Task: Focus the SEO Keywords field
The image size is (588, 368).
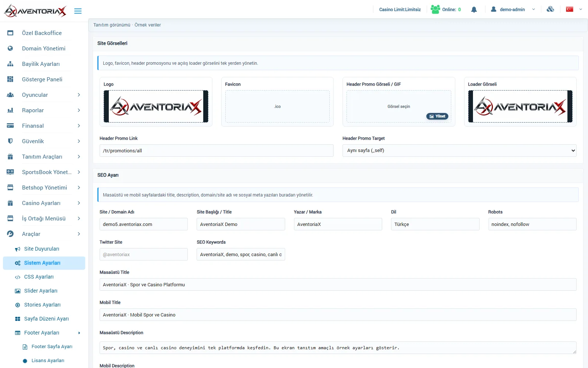Action: coord(241,254)
